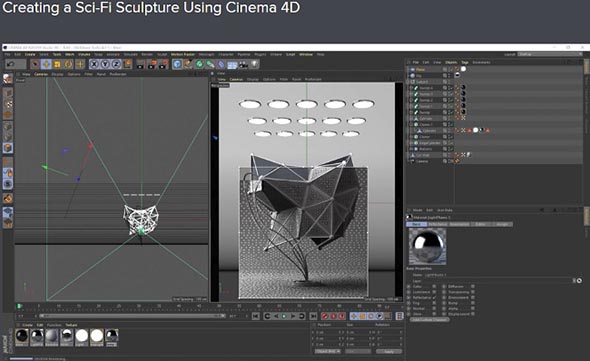This screenshot has height=361, width=590.
Task: Select the first black material thumbnail
Action: pos(22,337)
